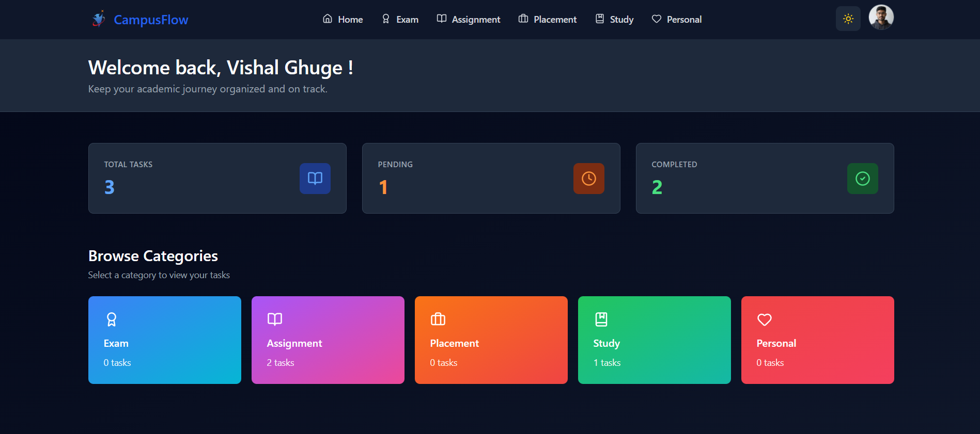Click the heart icon on Personal card
This screenshot has width=980, height=434.
[764, 319]
